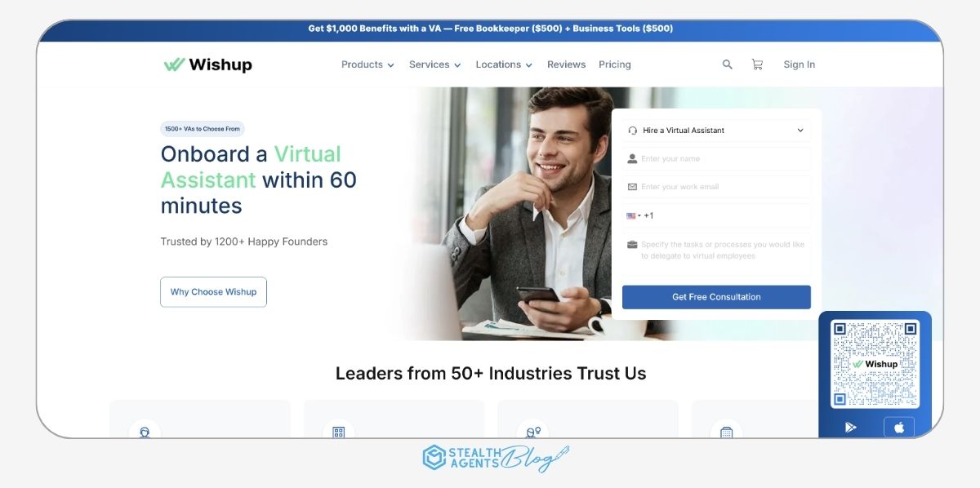The image size is (980, 488).
Task: Click the Why Choose Wishup button
Action: pyautogui.click(x=213, y=292)
